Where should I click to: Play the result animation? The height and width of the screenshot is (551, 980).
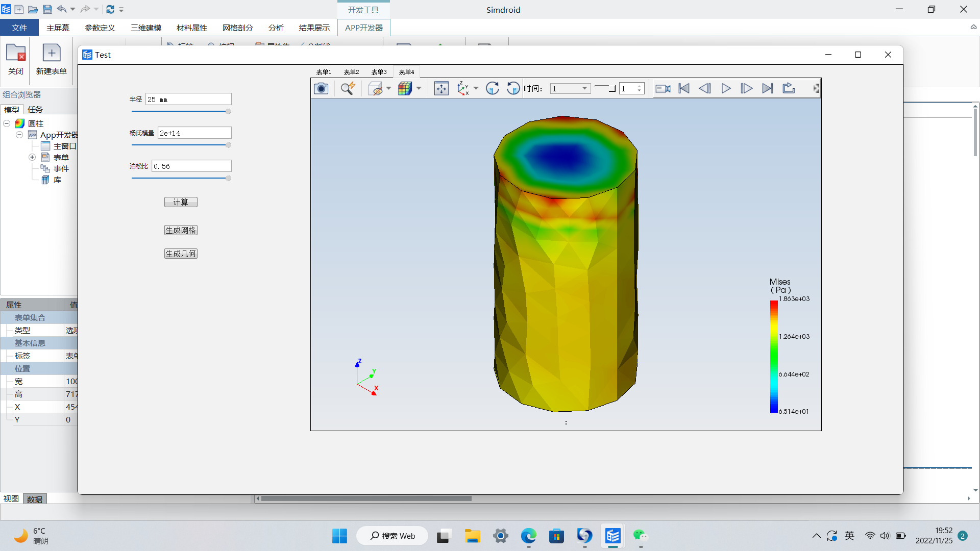tap(726, 89)
